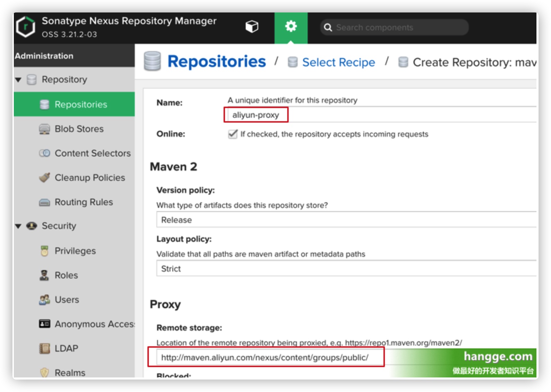Click the Repository database icon in sidebar
The image size is (551, 392).
[32, 80]
